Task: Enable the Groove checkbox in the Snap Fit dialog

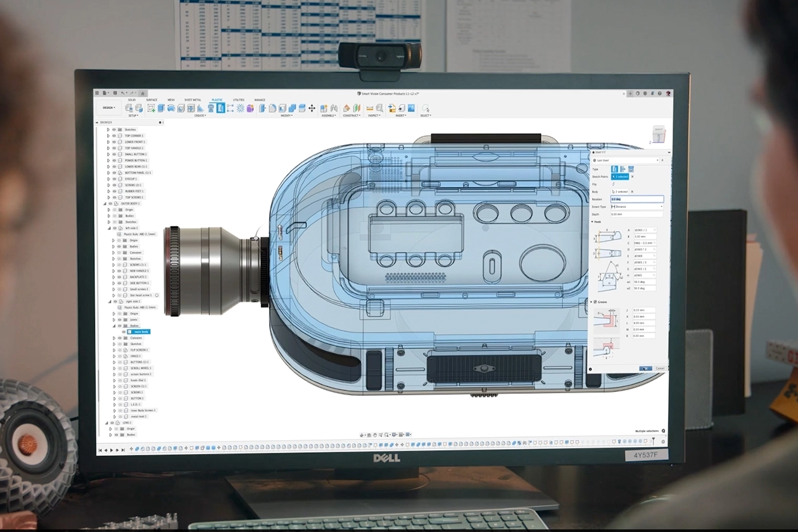Action: [x=596, y=302]
